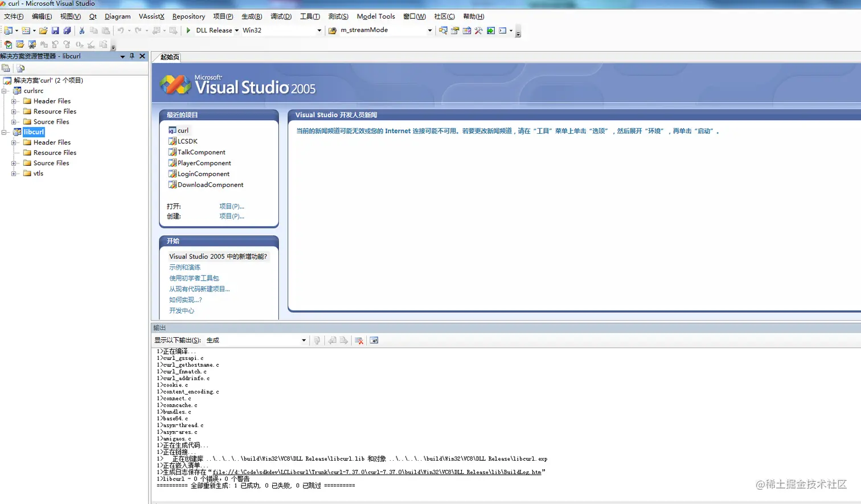Collapse the curlsrc project node

coord(5,91)
